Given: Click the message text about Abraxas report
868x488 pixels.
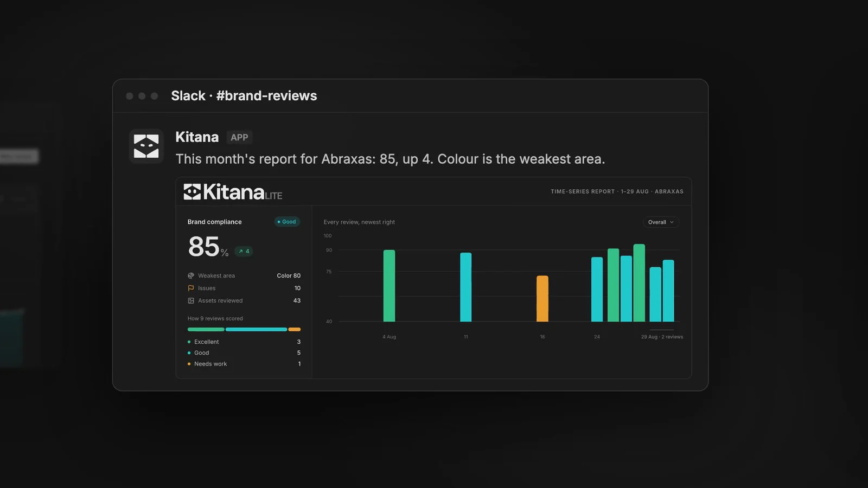Looking at the screenshot, I should point(390,159).
